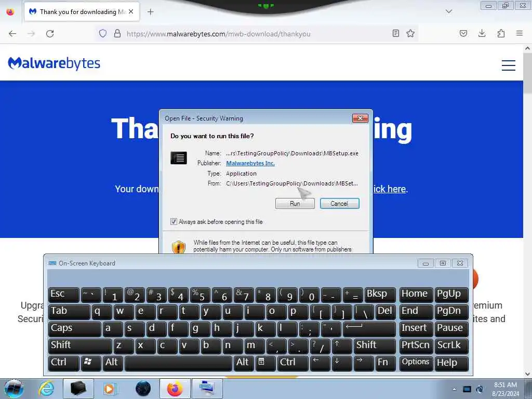Click the padlock site info icon
This screenshot has width=532, height=399.
(117, 33)
